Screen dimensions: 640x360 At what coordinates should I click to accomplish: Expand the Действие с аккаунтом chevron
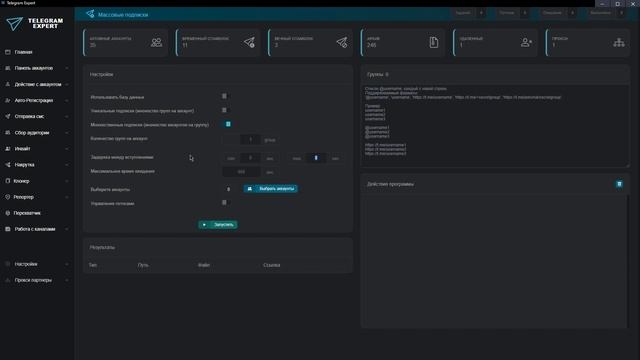(67, 84)
